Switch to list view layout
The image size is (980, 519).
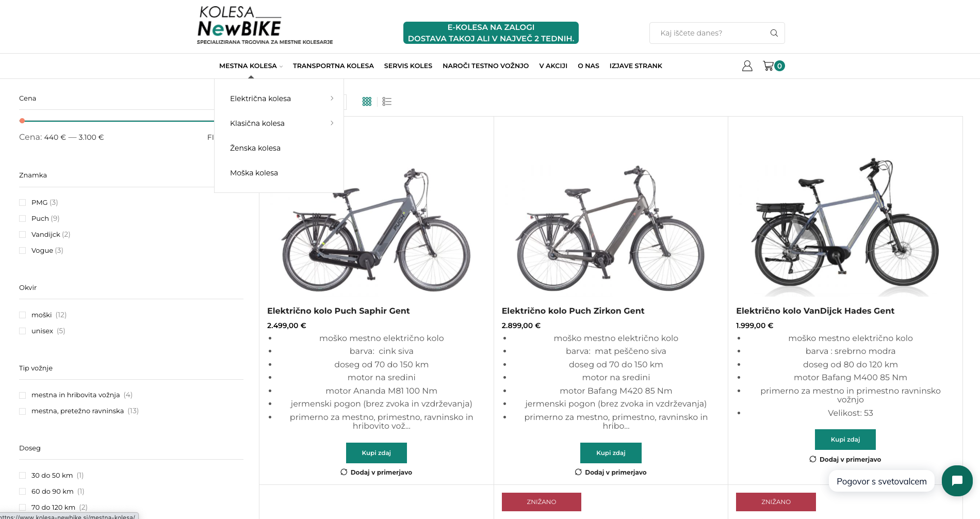pos(387,102)
